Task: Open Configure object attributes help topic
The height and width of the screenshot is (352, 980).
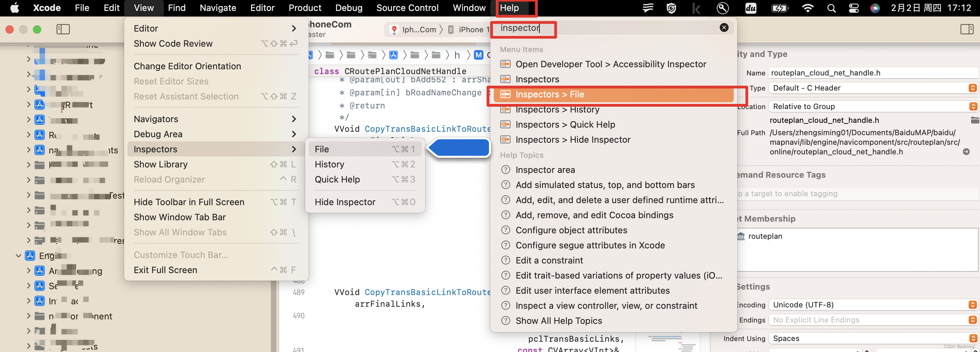Action: pyautogui.click(x=613, y=230)
